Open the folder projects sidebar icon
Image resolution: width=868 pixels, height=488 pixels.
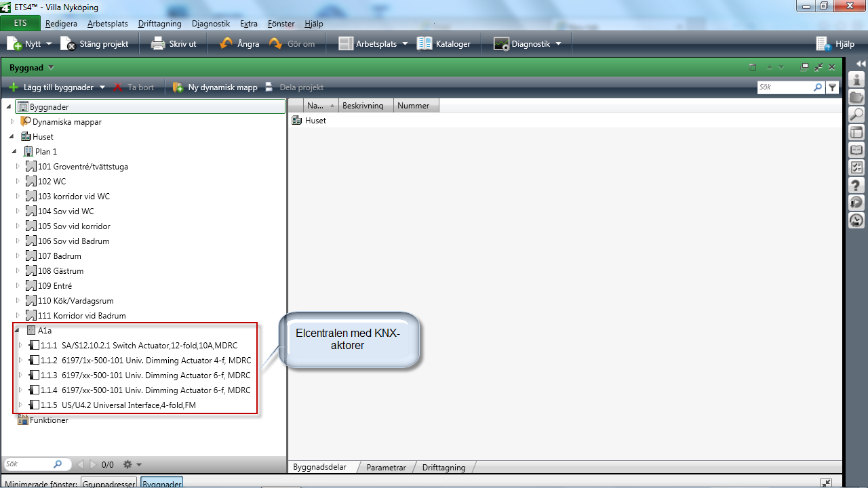(x=856, y=98)
